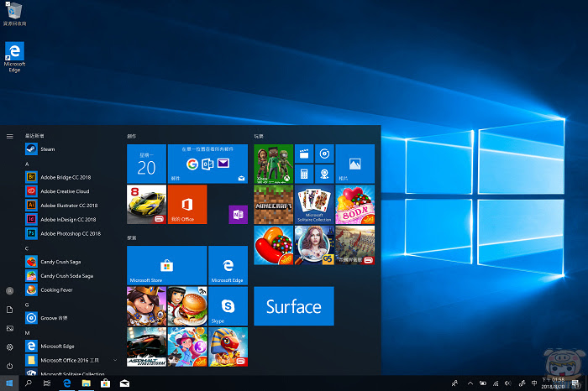
Task: Click the letter G section header
Action: pyautogui.click(x=27, y=305)
